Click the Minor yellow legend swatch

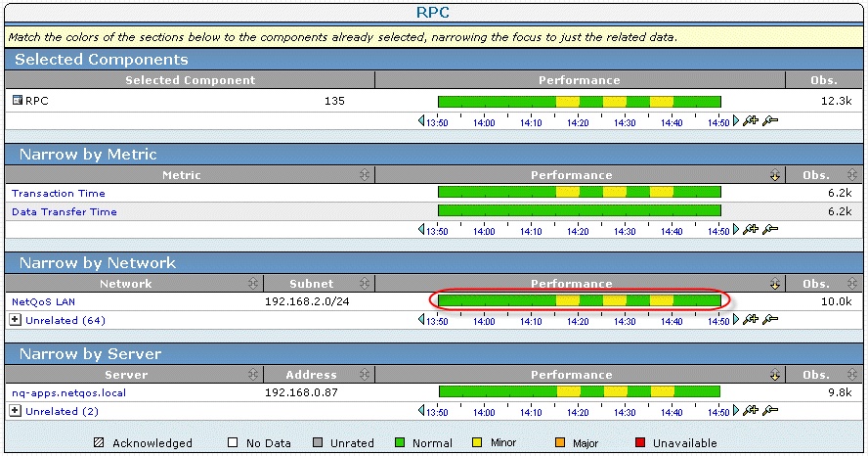tap(477, 442)
